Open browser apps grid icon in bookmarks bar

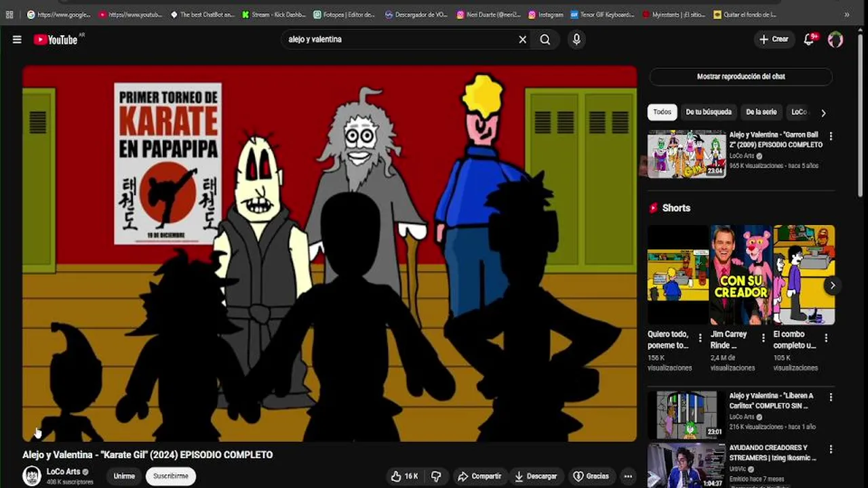[x=9, y=14]
